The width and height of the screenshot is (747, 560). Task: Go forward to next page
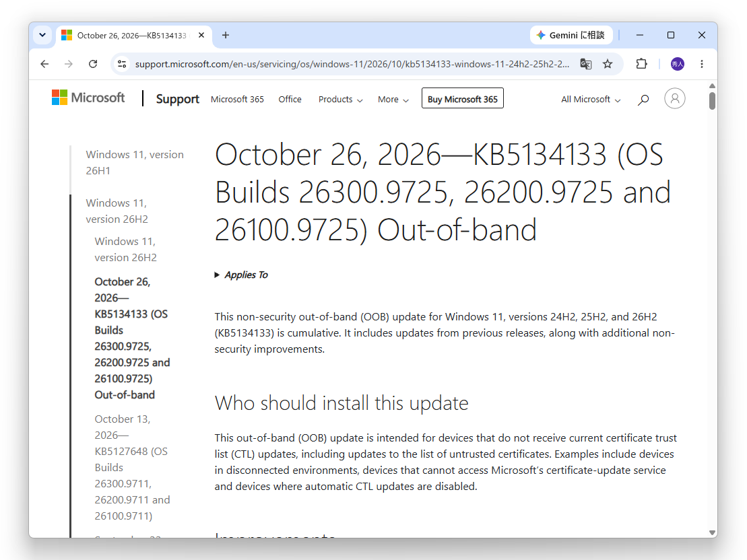point(69,64)
